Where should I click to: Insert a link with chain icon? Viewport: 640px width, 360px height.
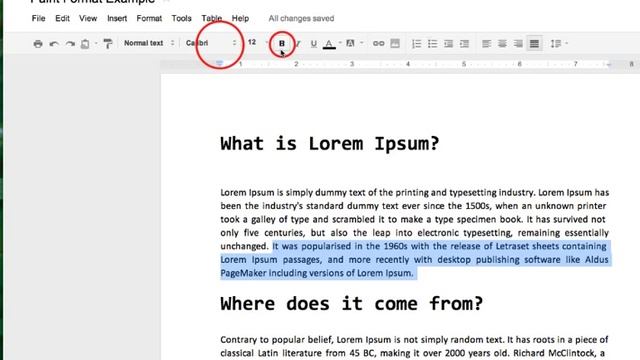point(378,43)
